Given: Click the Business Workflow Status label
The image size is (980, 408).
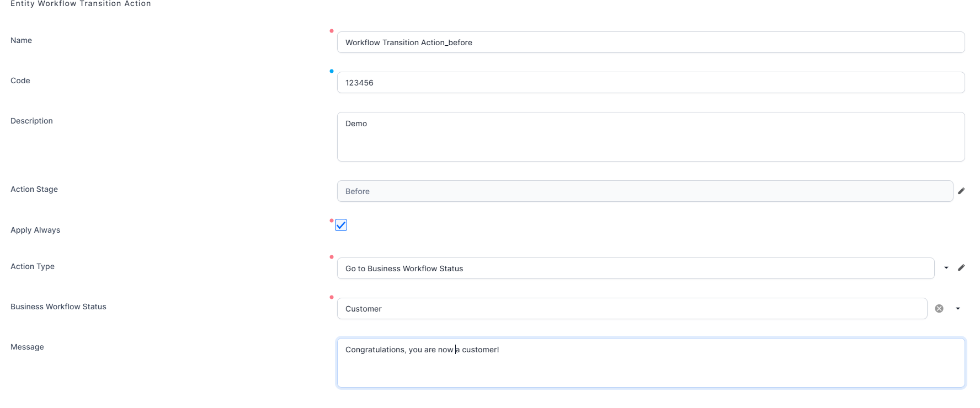Looking at the screenshot, I should [58, 307].
